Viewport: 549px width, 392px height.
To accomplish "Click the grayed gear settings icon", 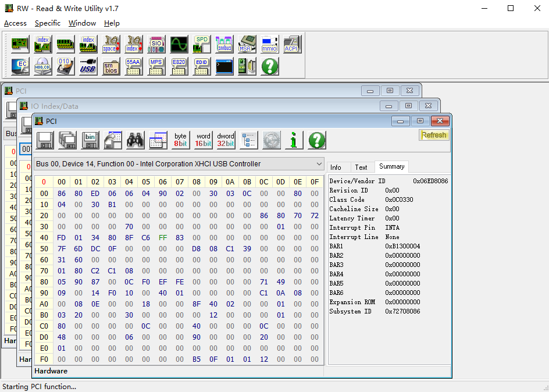I will pos(272,140).
